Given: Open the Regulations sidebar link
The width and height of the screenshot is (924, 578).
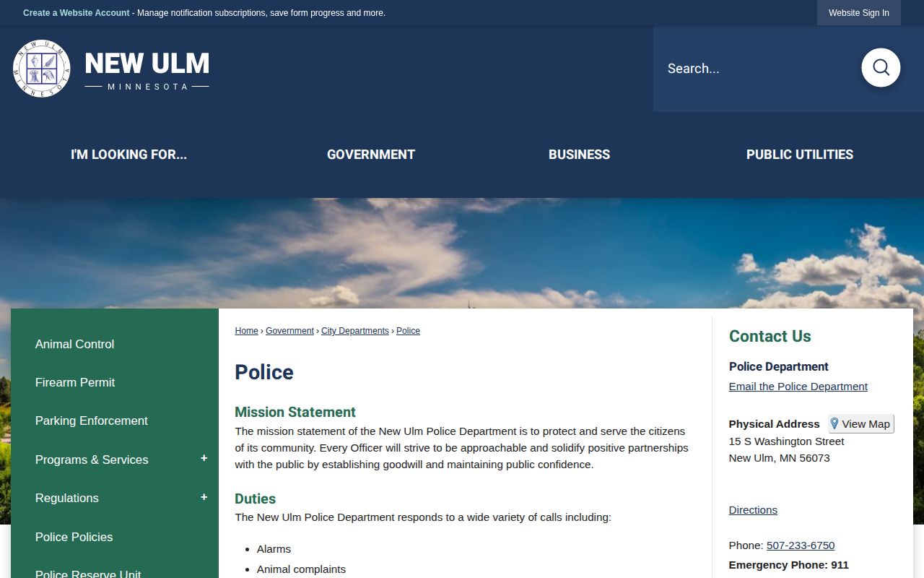Looking at the screenshot, I should pos(67,498).
